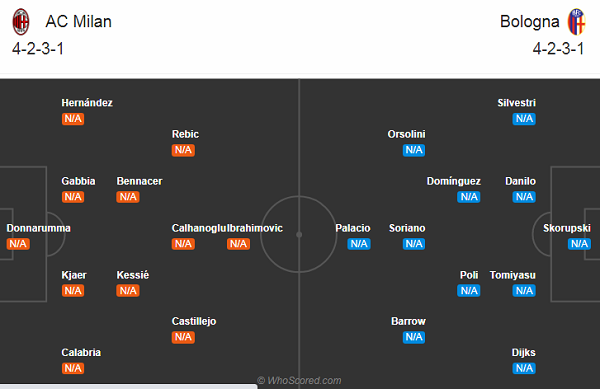Click Skorupski's blue N/A rating badge
The width and height of the screenshot is (600, 389).
579,244
